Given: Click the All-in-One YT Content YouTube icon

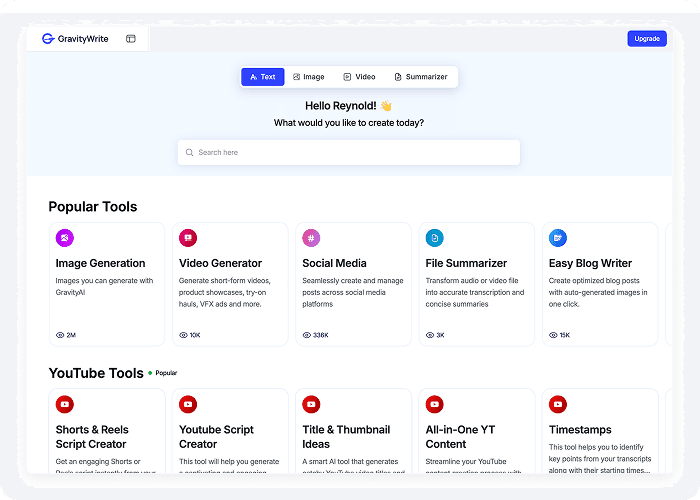Looking at the screenshot, I should point(434,404).
